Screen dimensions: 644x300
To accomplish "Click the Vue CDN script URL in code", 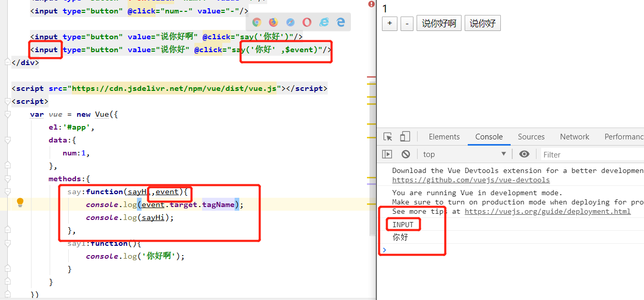I will (x=174, y=88).
